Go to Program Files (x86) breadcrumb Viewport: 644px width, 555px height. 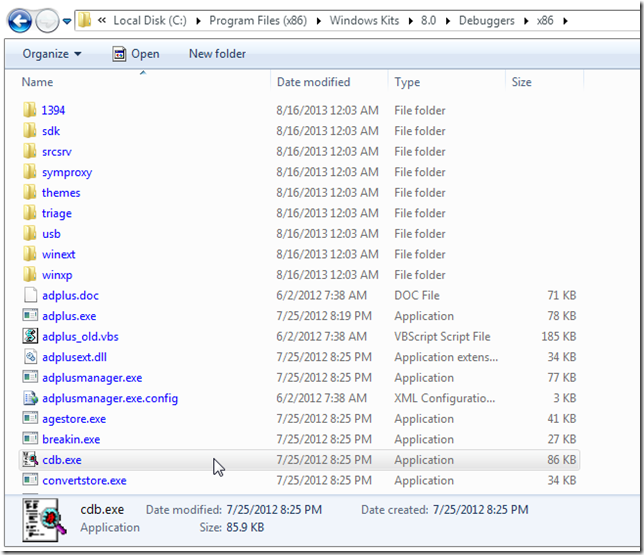click(258, 20)
